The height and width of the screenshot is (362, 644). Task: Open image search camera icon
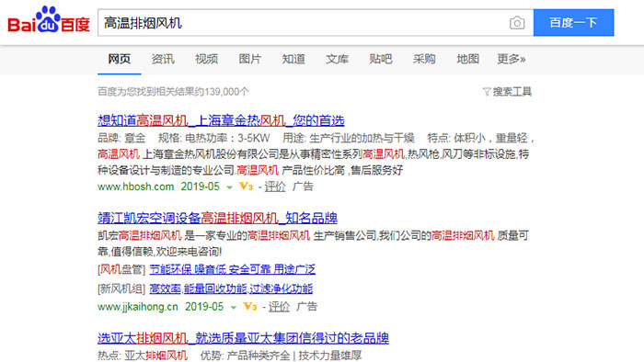pos(517,23)
